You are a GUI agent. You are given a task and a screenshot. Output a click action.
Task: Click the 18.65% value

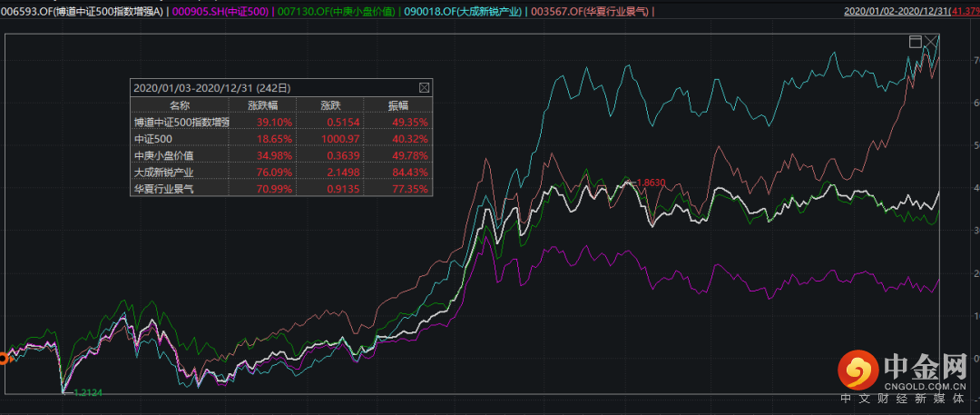tap(274, 139)
